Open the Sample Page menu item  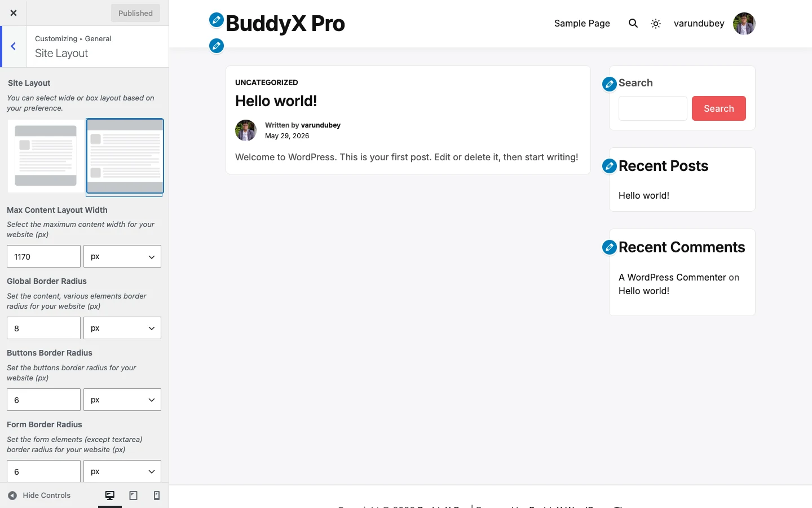(x=582, y=23)
